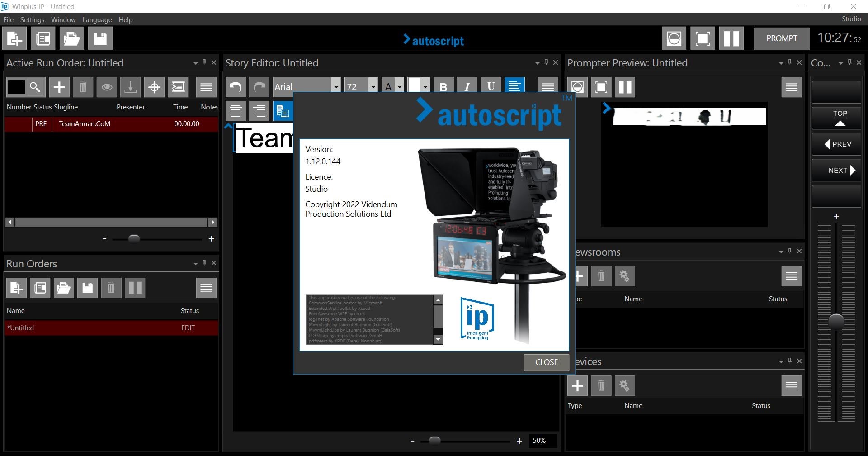Click the text lines icon in the Active Run Order toolbar
This screenshot has height=456, width=868.
(x=178, y=87)
